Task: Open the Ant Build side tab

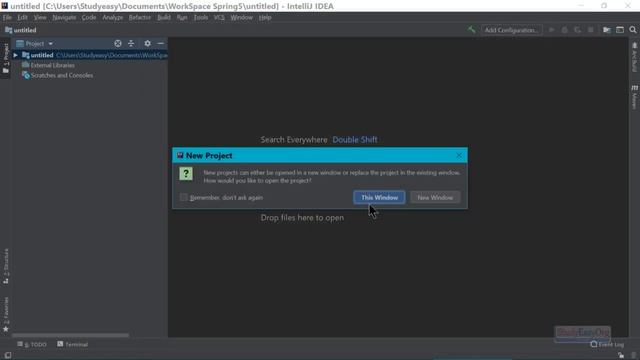Action: click(x=634, y=57)
